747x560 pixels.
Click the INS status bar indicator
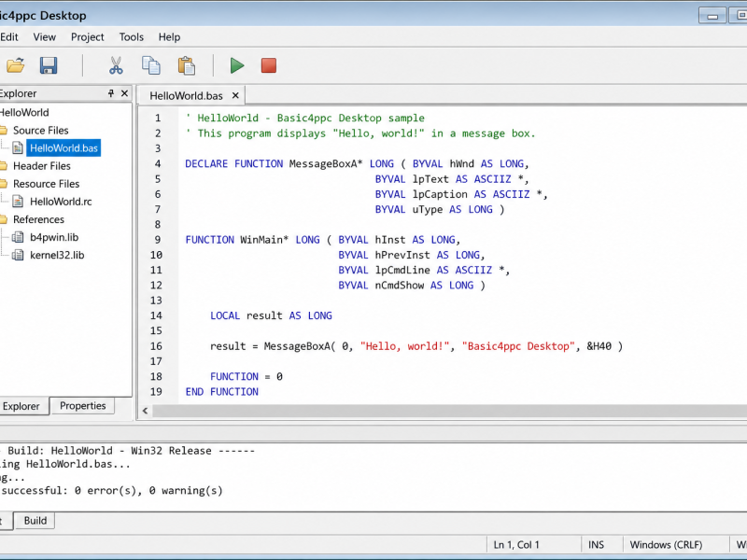[596, 545]
